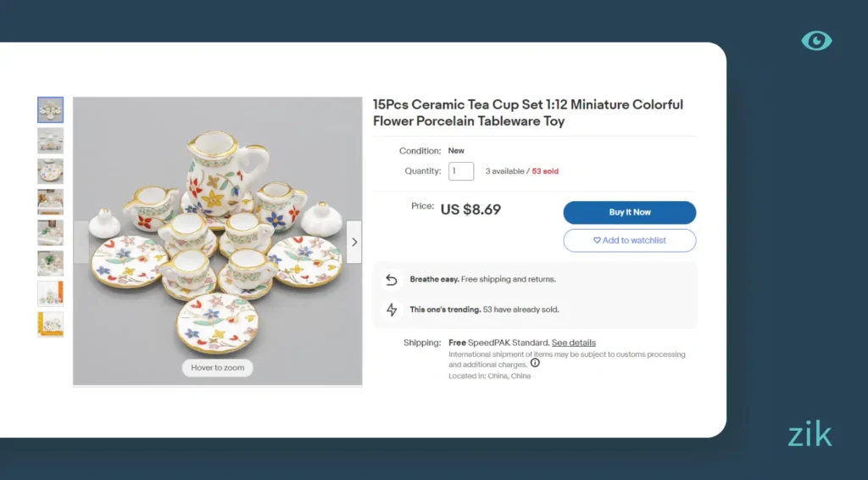Click the info icon beside additional charges
The image size is (868, 480).
point(535,363)
